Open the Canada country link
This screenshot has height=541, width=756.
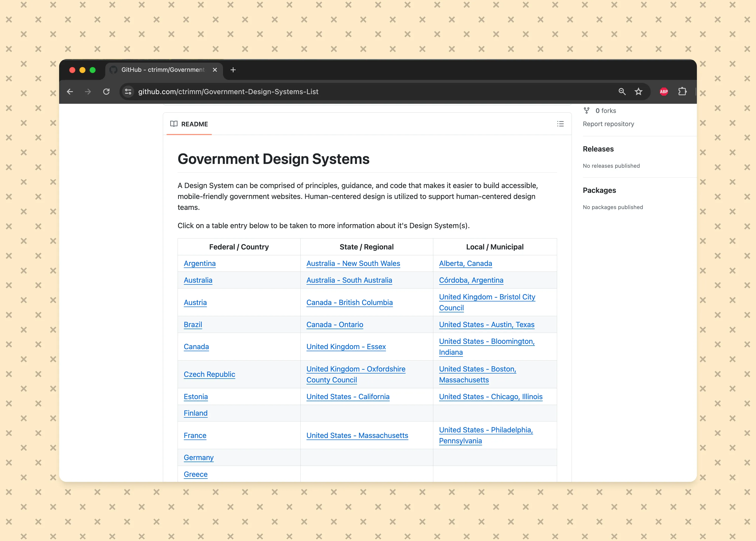(196, 346)
